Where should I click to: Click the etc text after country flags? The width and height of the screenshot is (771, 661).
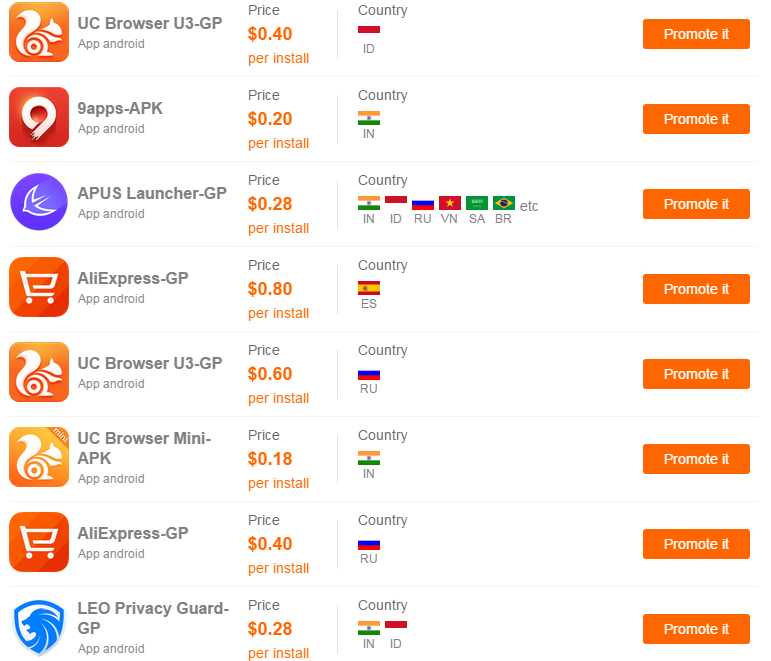tap(529, 206)
